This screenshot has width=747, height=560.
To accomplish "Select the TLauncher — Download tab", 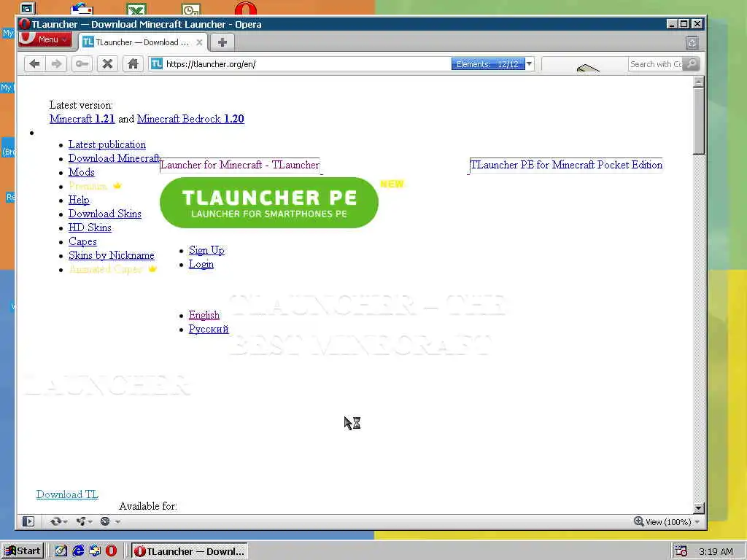I will [x=142, y=42].
